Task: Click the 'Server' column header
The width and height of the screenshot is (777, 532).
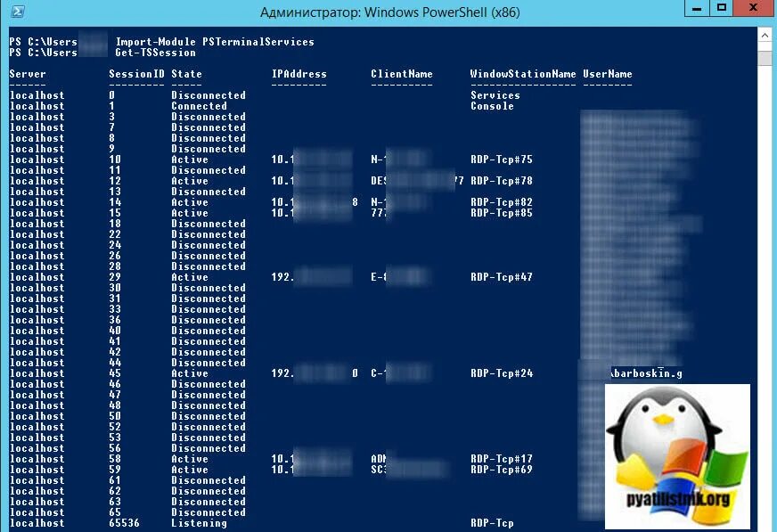Action: point(28,74)
